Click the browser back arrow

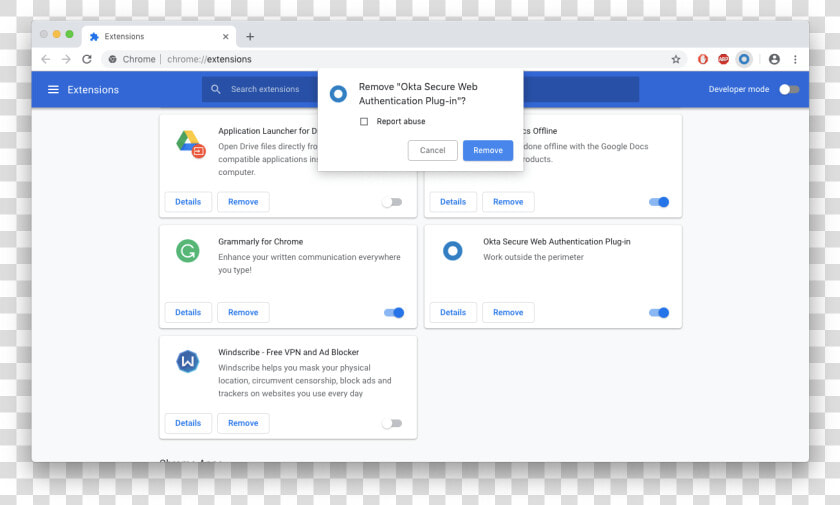(x=46, y=59)
